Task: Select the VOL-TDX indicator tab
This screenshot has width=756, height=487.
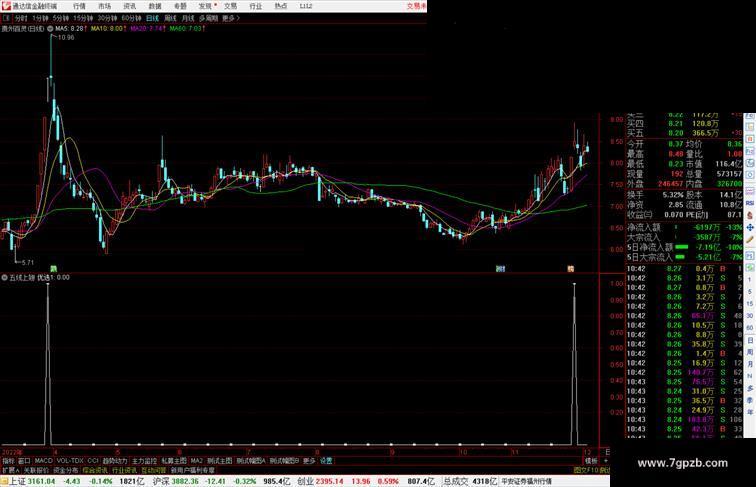Action: point(70,461)
